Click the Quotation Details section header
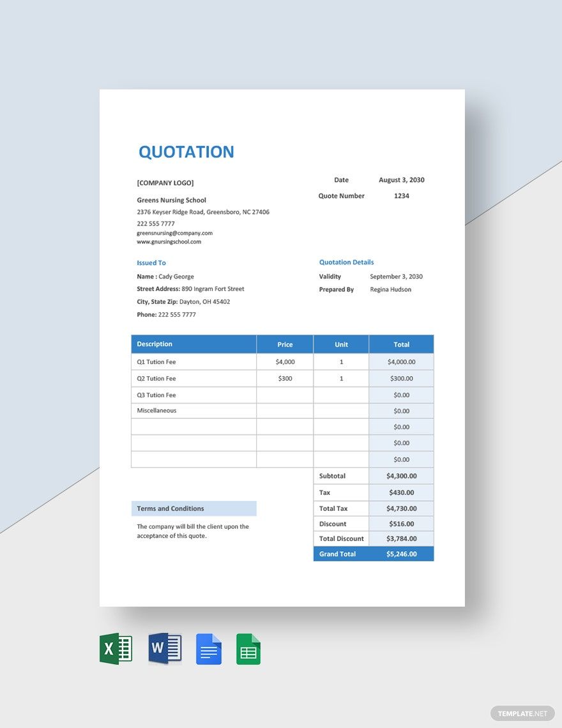The width and height of the screenshot is (562, 728). (347, 262)
